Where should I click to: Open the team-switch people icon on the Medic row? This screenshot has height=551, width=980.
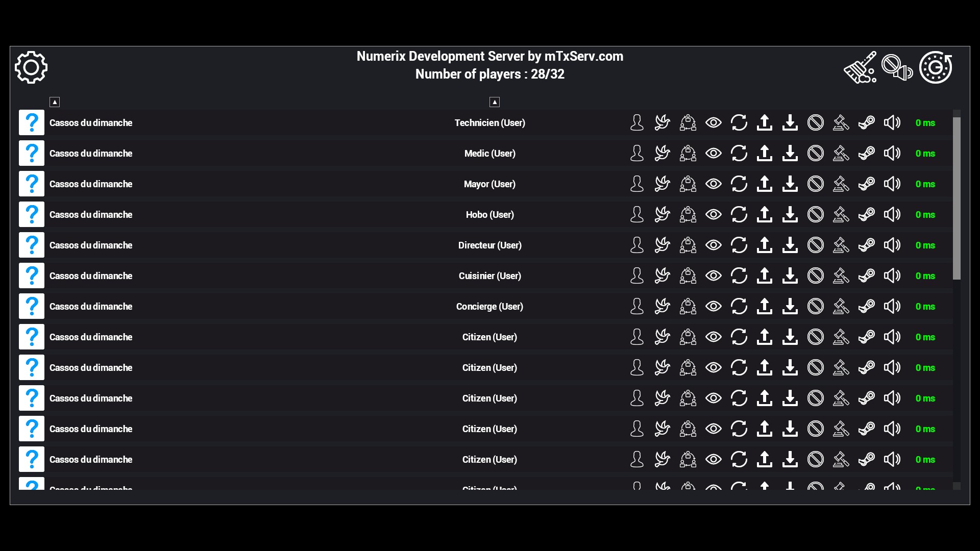[688, 153]
